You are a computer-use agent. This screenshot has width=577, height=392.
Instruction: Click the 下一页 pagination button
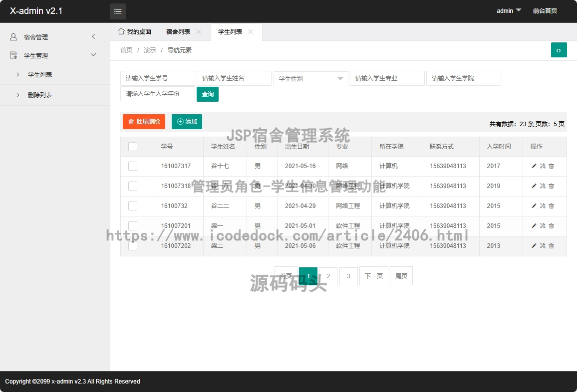pos(374,276)
